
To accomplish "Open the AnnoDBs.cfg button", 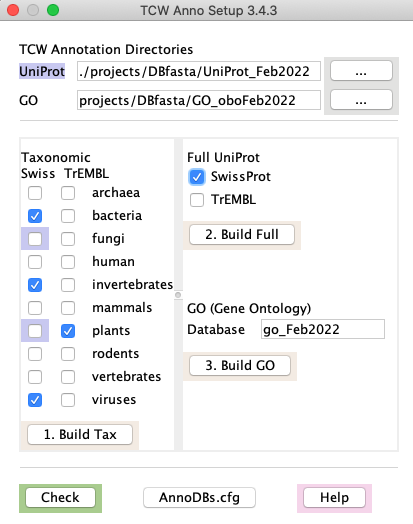I will pos(199,498).
